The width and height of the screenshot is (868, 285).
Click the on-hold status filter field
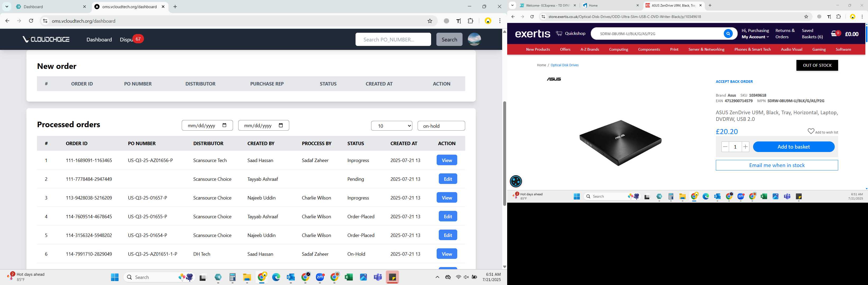[441, 126]
